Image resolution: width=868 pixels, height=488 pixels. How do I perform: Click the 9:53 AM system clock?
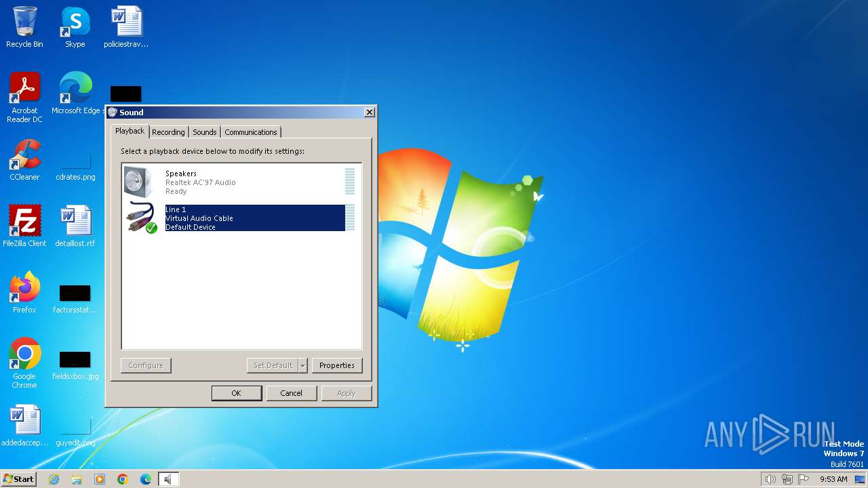coord(833,479)
